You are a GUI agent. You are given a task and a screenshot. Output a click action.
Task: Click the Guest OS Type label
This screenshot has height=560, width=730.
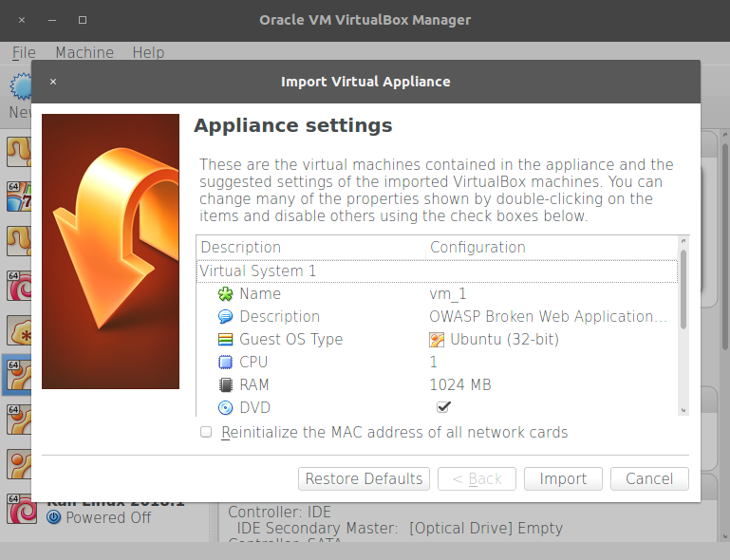click(291, 340)
